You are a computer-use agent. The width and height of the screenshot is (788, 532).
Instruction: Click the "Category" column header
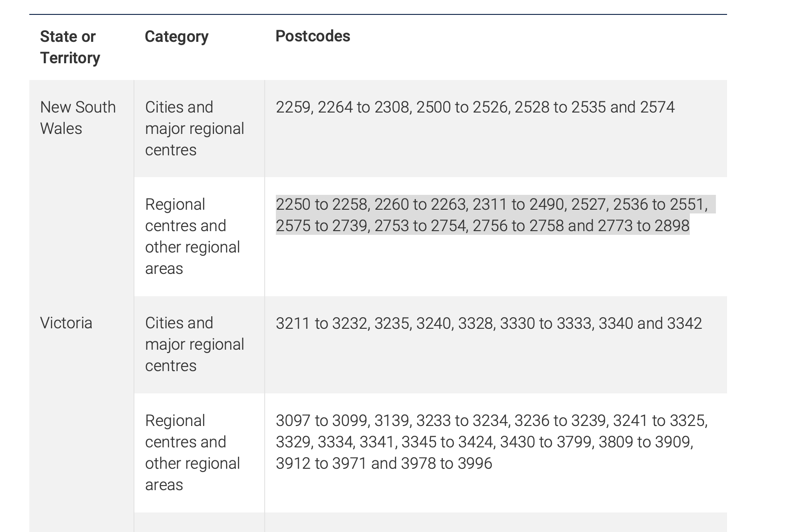pyautogui.click(x=176, y=36)
